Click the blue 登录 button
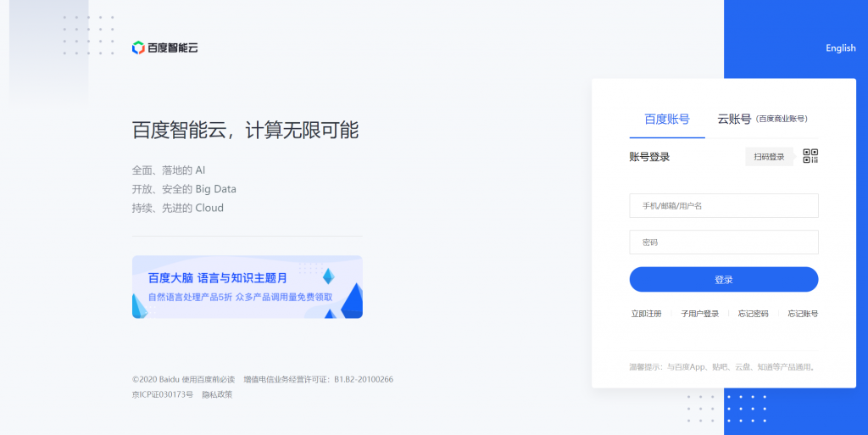 pos(724,280)
